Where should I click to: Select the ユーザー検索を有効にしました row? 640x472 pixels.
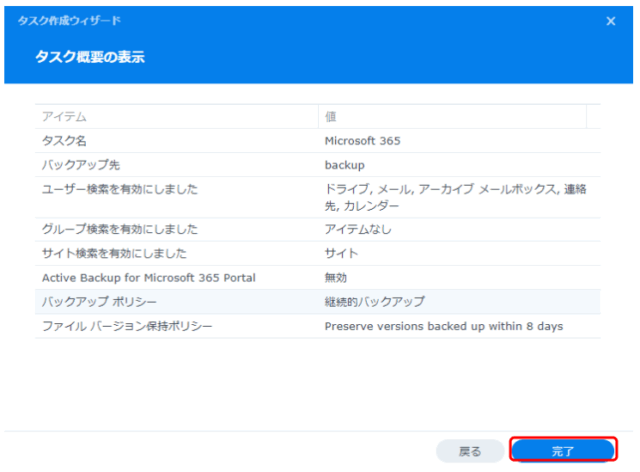(119, 188)
